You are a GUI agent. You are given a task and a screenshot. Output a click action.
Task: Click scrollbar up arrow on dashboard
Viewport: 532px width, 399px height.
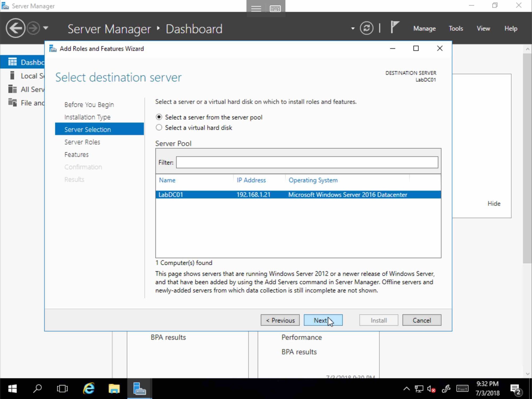tap(527, 49)
